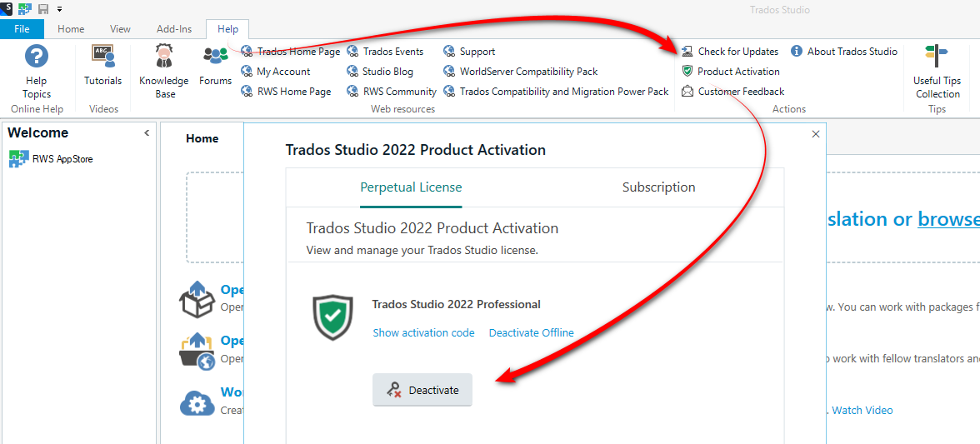Open Trados Home Page web resource
Screen dimensions: 980x444
pos(291,52)
